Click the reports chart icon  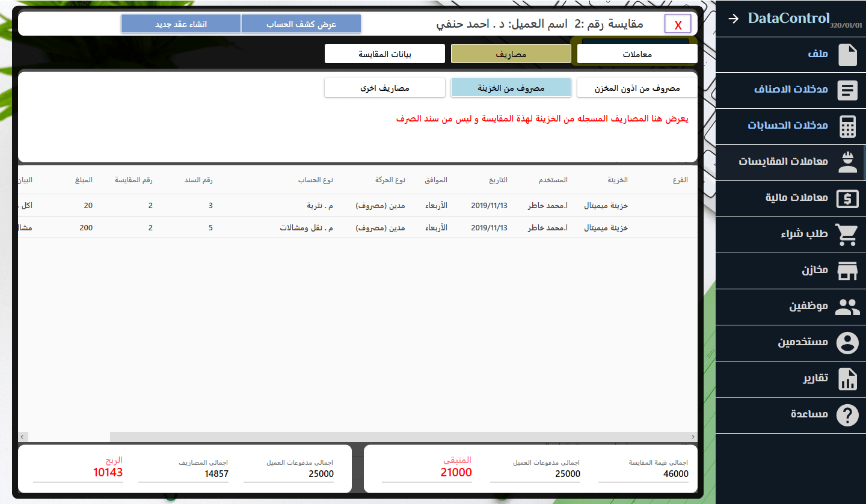(x=847, y=380)
